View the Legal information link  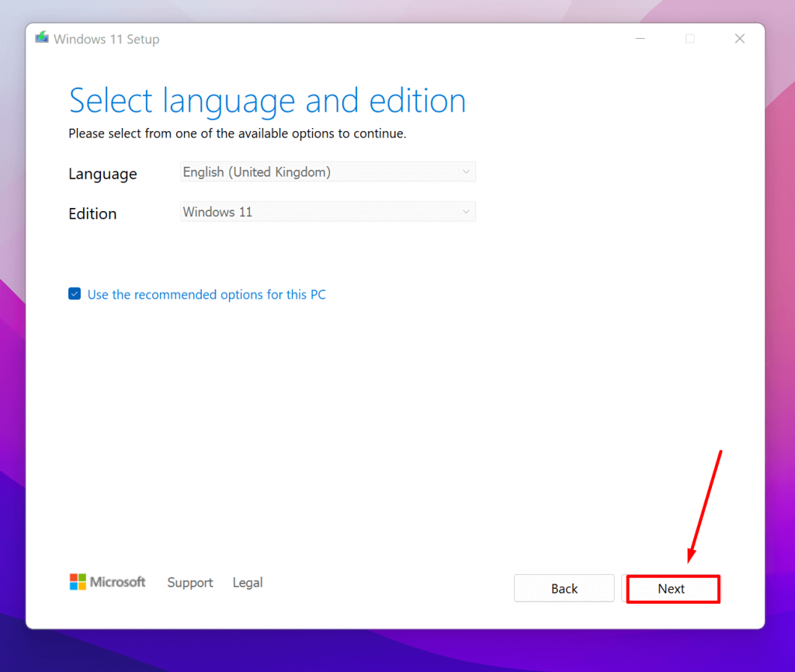(x=247, y=582)
